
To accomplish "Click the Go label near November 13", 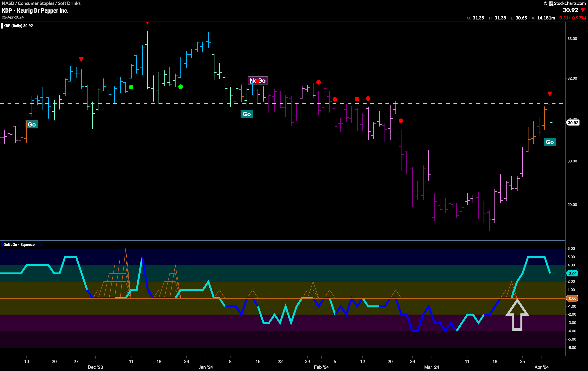I will point(32,125).
